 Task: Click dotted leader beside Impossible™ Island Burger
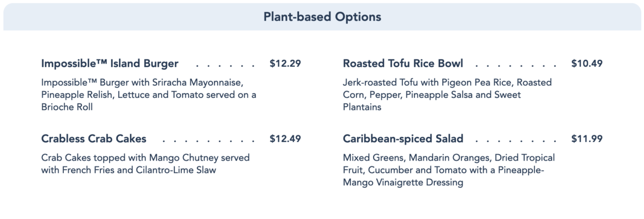click(x=224, y=65)
